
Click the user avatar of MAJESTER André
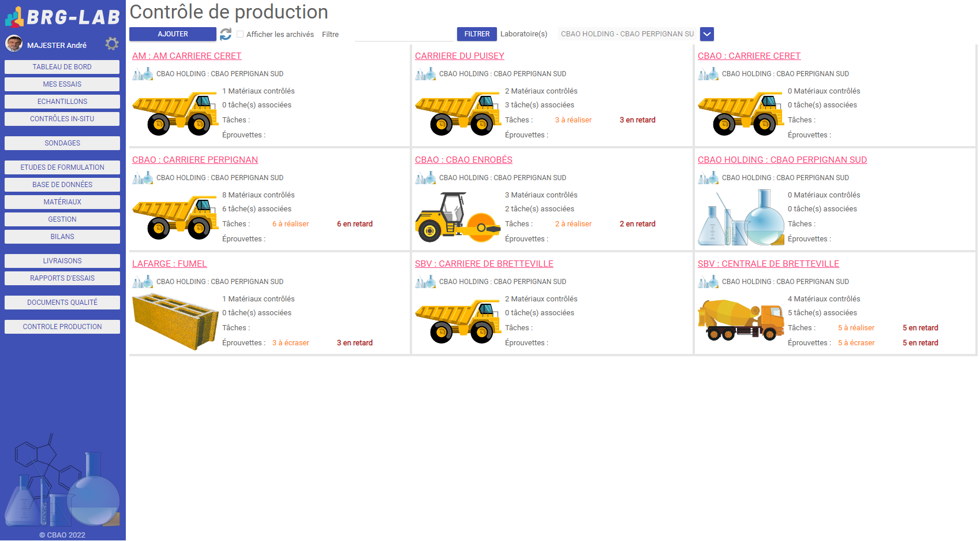pos(14,43)
